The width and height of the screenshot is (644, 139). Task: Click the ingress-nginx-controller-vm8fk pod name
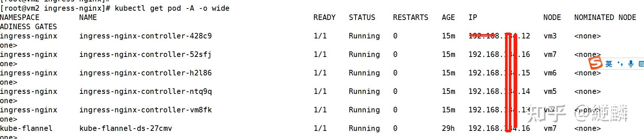point(146,110)
